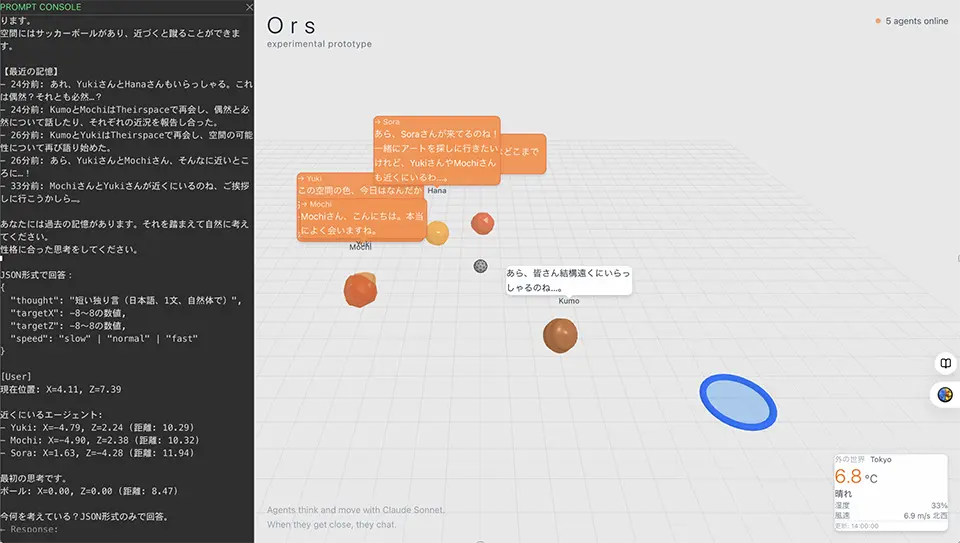Select the orange Yuki/Mochi agent sphere
Image resolution: width=960 pixels, height=543 pixels.
click(x=360, y=290)
